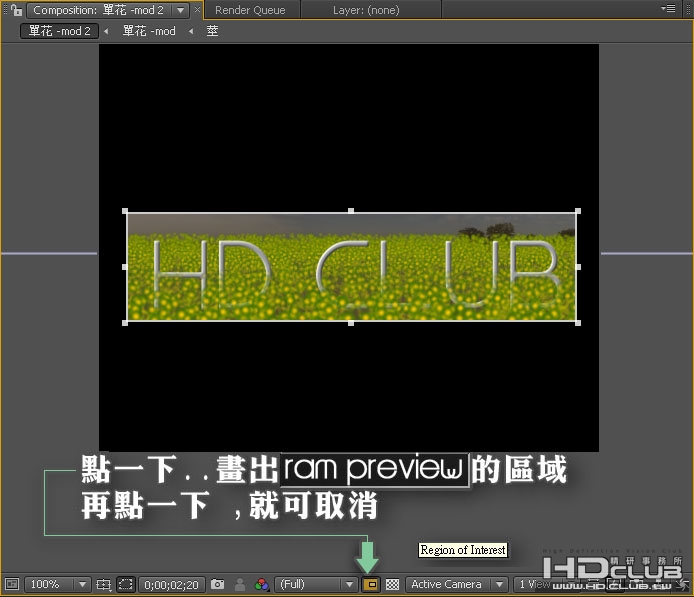
Task: Open the Show Channel RGB circles icon
Action: (262, 584)
